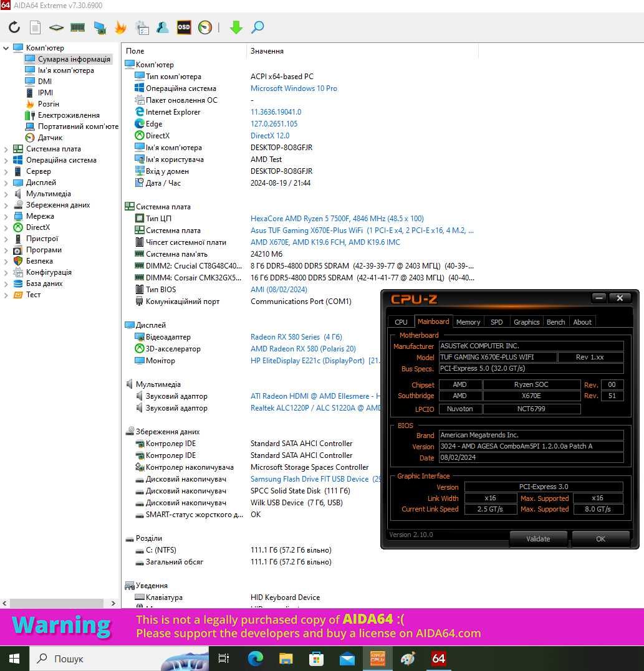Collapse the Комп'ютер tree node

[x=6, y=48]
